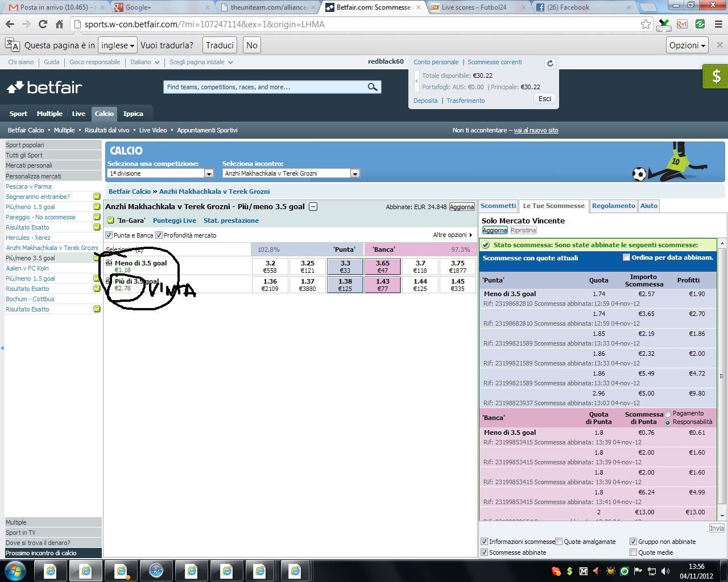Go to the browser home page
This screenshot has height=582, width=728.
(59, 24)
